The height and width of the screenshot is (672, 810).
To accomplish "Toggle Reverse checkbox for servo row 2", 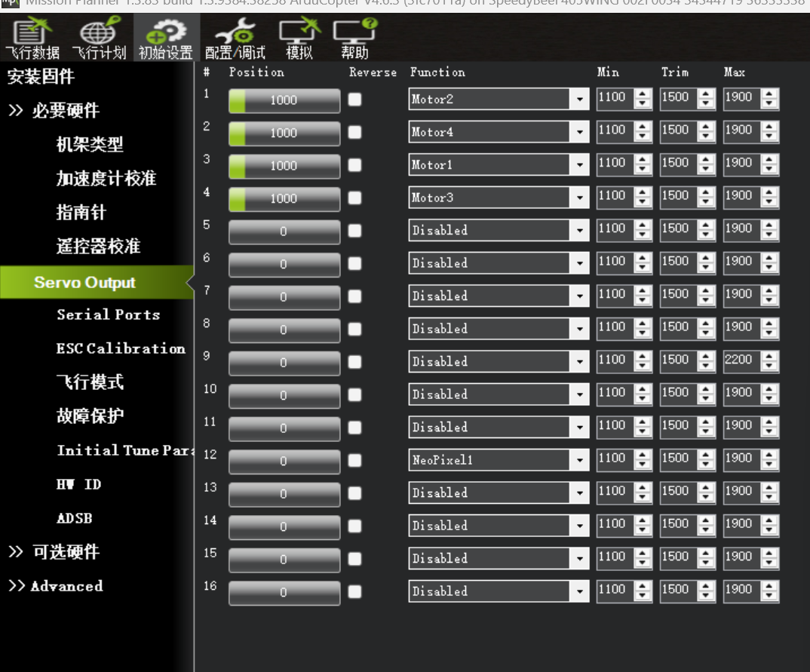I will pyautogui.click(x=355, y=132).
